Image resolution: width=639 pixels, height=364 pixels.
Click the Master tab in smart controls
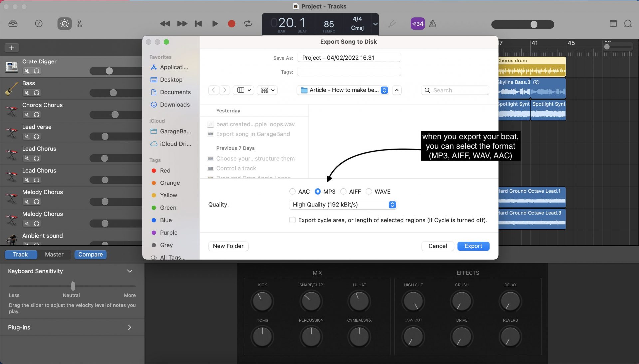click(54, 254)
